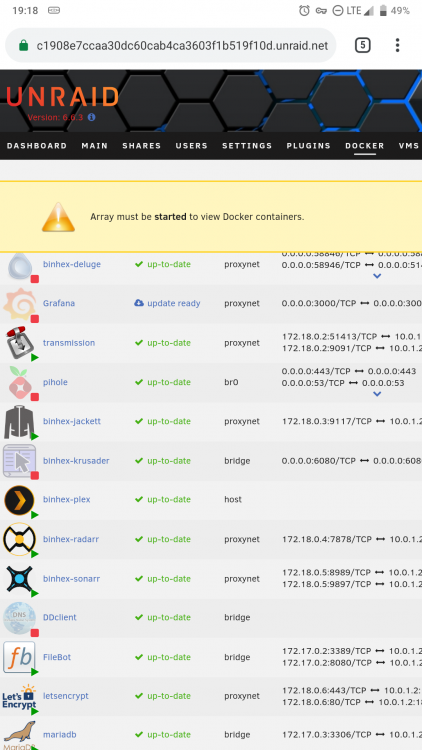Open the binhex-krusader container link
This screenshot has height=750, width=422.
[76, 461]
